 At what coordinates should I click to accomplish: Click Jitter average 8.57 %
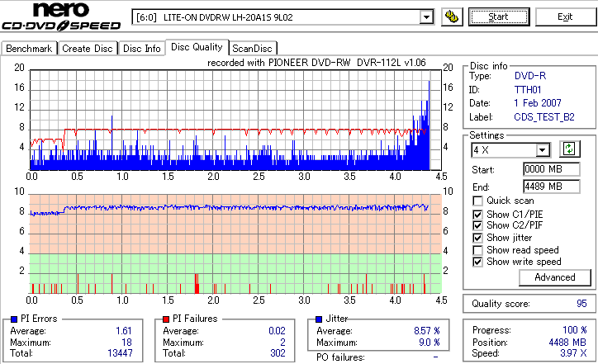click(x=427, y=330)
